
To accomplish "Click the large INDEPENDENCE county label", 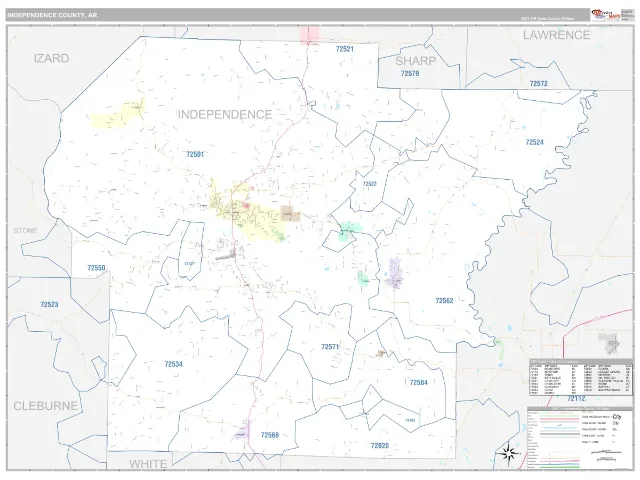I will [225, 115].
